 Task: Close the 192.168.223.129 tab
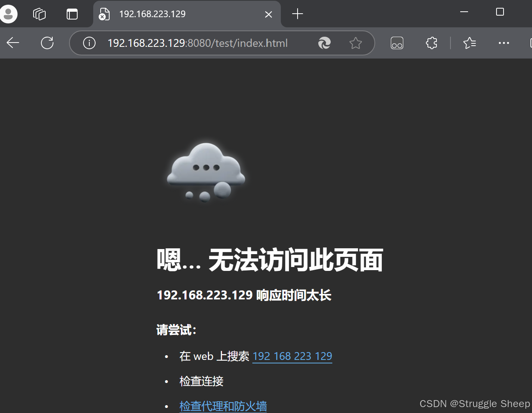tap(268, 14)
